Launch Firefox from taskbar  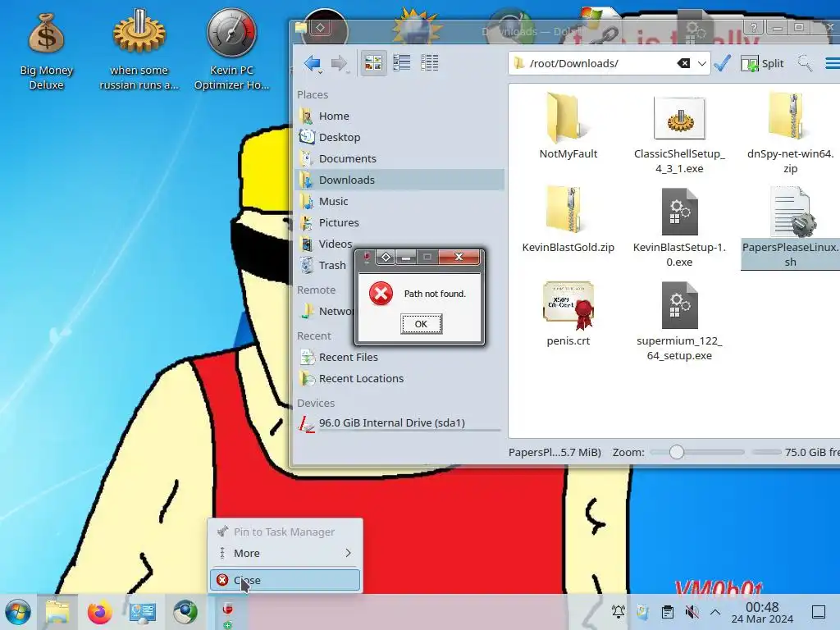pos(99,612)
